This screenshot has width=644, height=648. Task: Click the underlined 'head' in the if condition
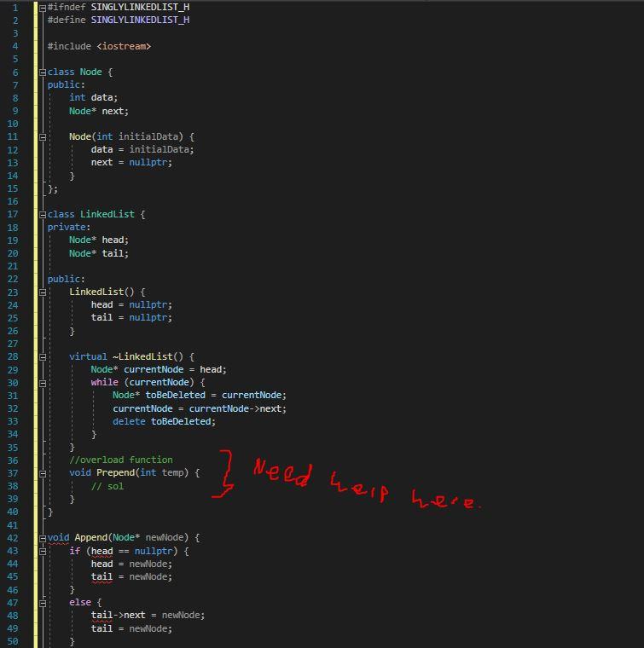tap(102, 552)
